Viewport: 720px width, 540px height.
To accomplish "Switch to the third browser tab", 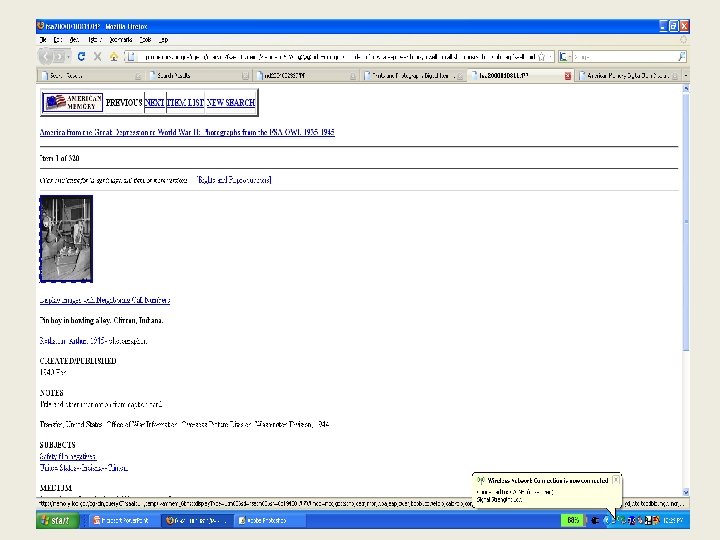I will [306, 75].
